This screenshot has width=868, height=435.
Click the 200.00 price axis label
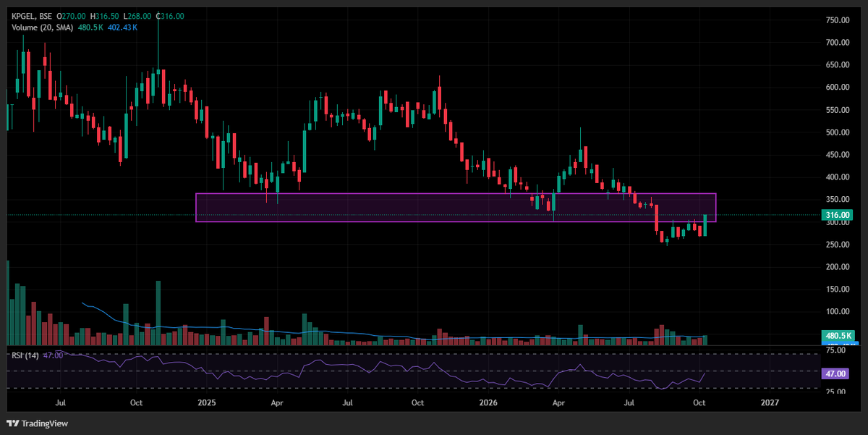click(x=838, y=267)
